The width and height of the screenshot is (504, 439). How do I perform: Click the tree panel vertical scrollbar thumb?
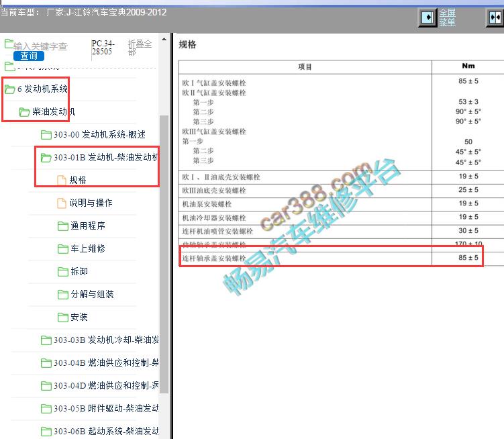(164, 254)
